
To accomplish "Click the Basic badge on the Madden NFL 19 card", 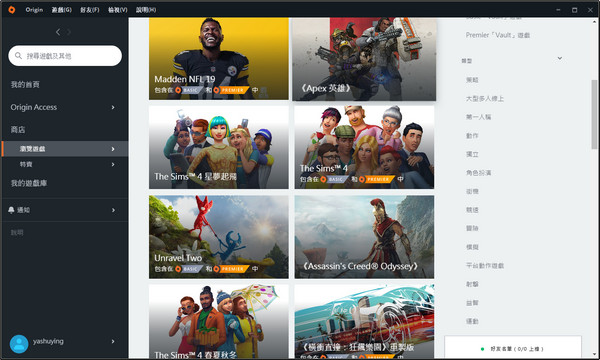I will point(189,90).
